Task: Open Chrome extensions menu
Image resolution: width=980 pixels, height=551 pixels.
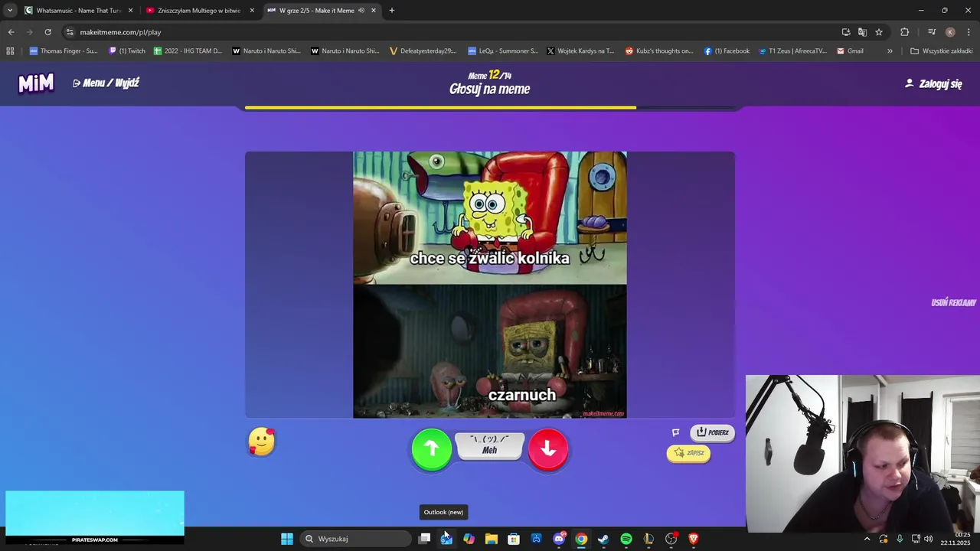Action: (x=904, y=32)
